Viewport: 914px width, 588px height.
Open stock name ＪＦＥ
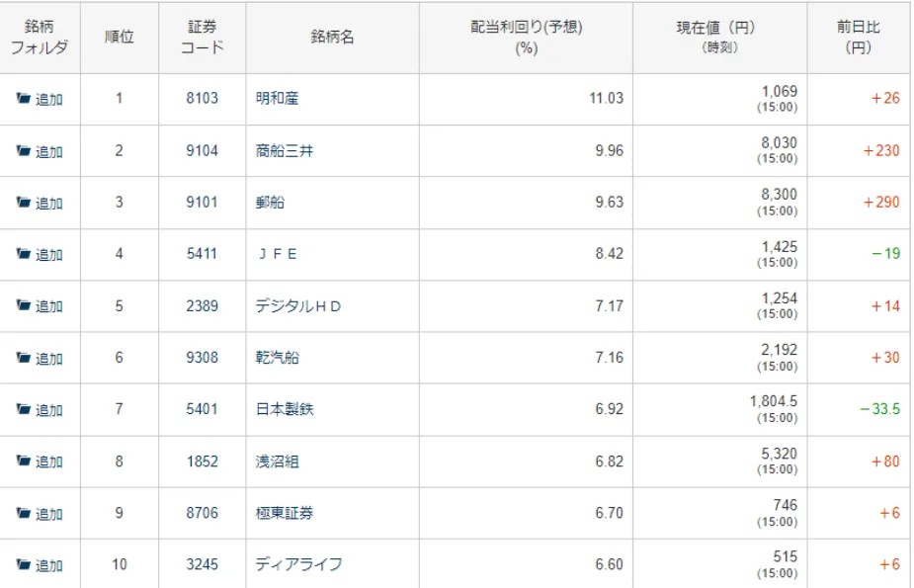click(277, 254)
